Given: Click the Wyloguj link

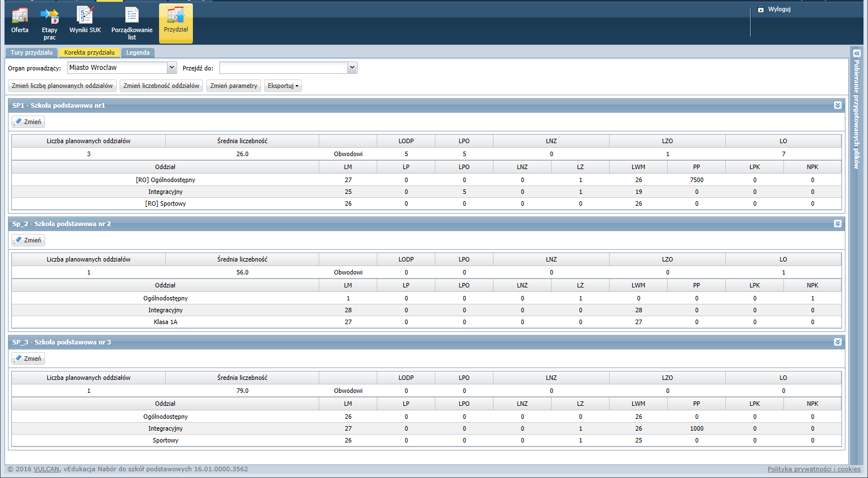Looking at the screenshot, I should point(779,9).
